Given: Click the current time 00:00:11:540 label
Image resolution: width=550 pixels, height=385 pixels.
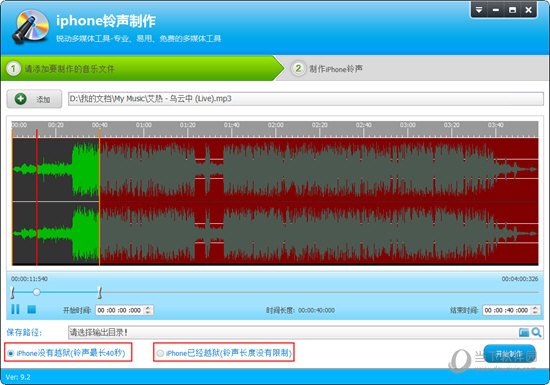Looking at the screenshot, I should (29, 279).
